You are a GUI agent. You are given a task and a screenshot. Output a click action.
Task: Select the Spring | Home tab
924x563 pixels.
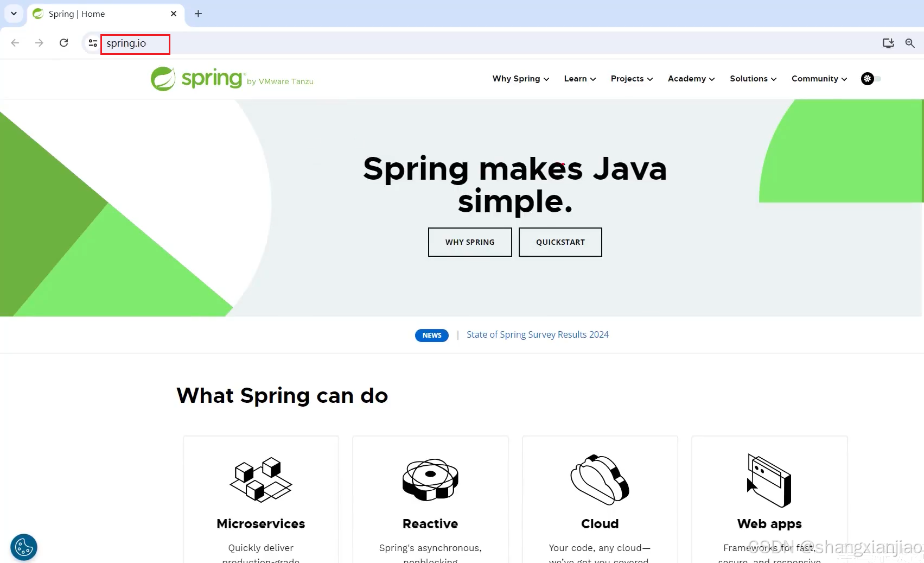pos(105,14)
